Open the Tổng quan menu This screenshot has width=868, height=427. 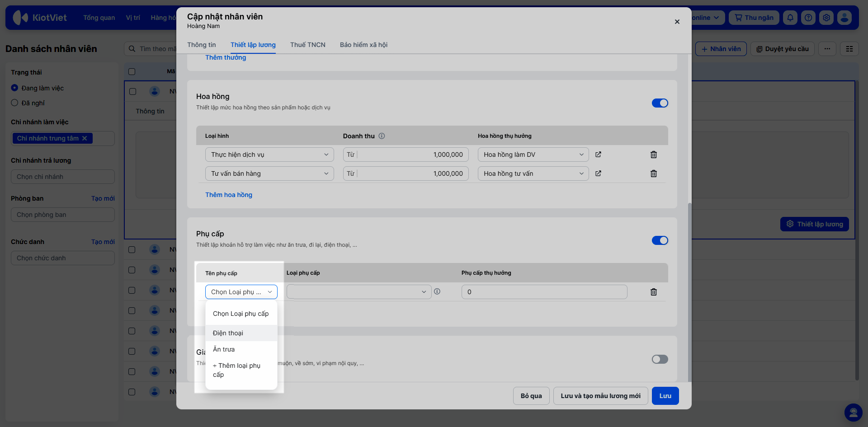(99, 18)
